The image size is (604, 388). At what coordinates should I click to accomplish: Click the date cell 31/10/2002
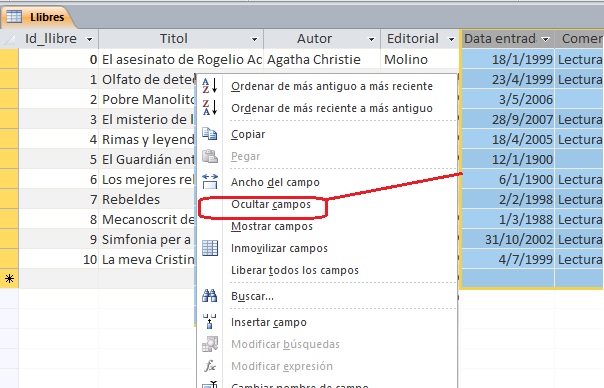point(508,240)
